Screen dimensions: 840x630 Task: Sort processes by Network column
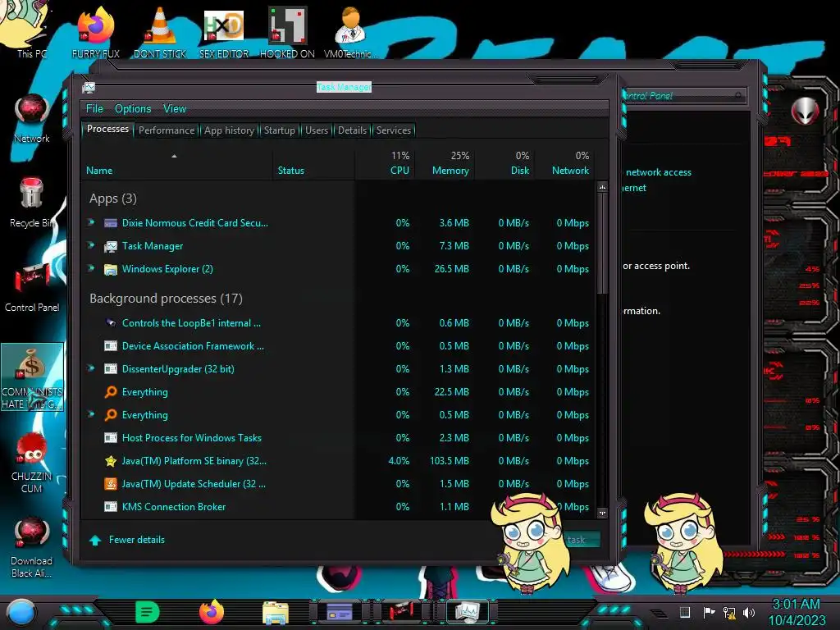pyautogui.click(x=564, y=164)
